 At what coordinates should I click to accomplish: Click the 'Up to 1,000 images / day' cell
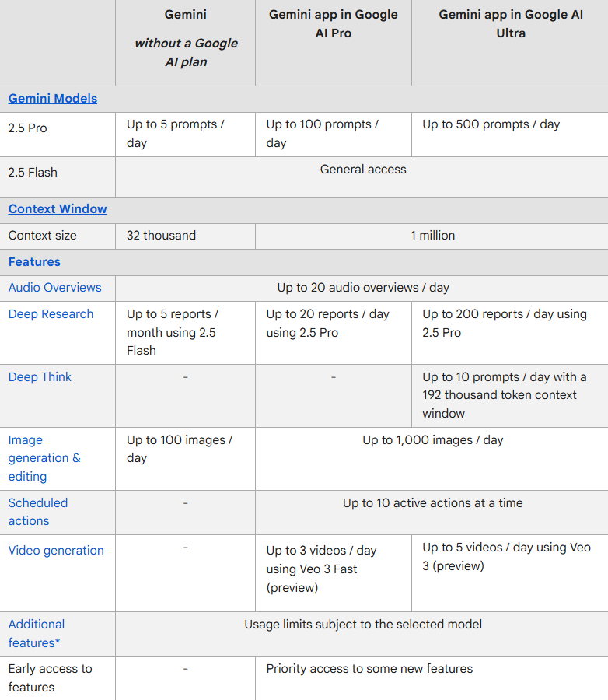433,440
